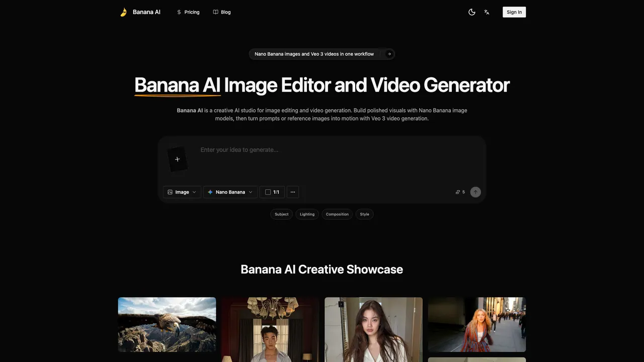
Task: Click the Sign In button
Action: 514,12
